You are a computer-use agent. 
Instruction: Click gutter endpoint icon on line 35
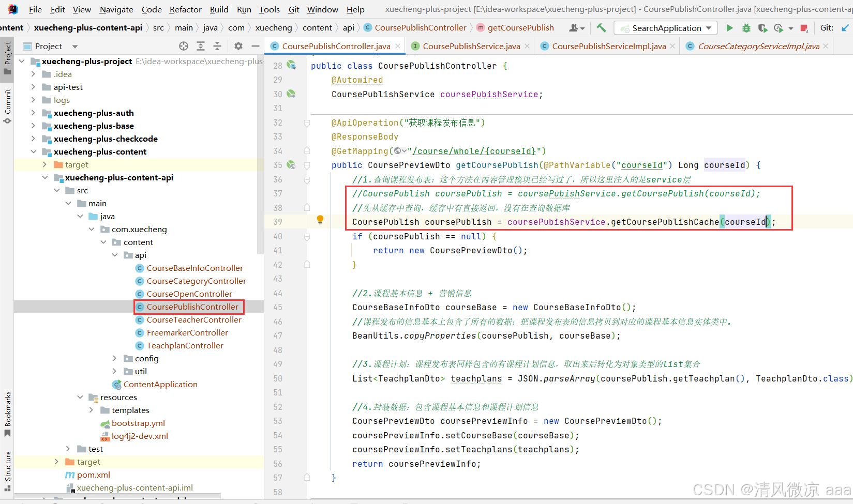point(292,165)
